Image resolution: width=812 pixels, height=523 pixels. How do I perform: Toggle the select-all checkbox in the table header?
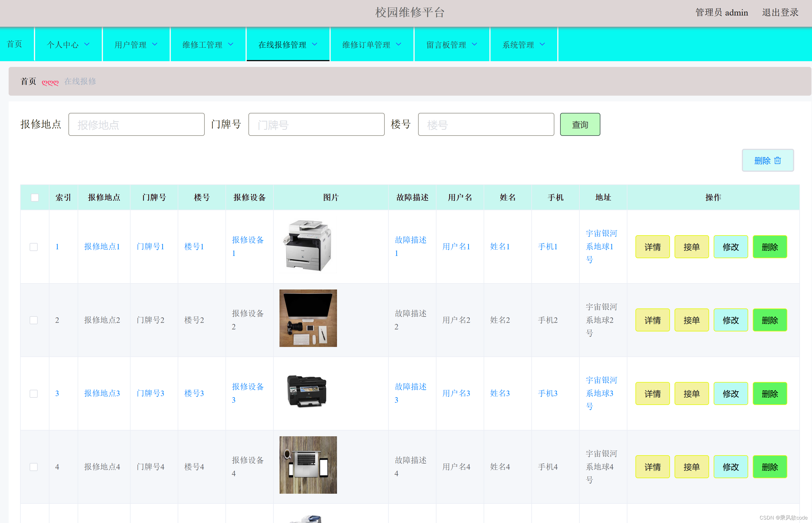[35, 198]
